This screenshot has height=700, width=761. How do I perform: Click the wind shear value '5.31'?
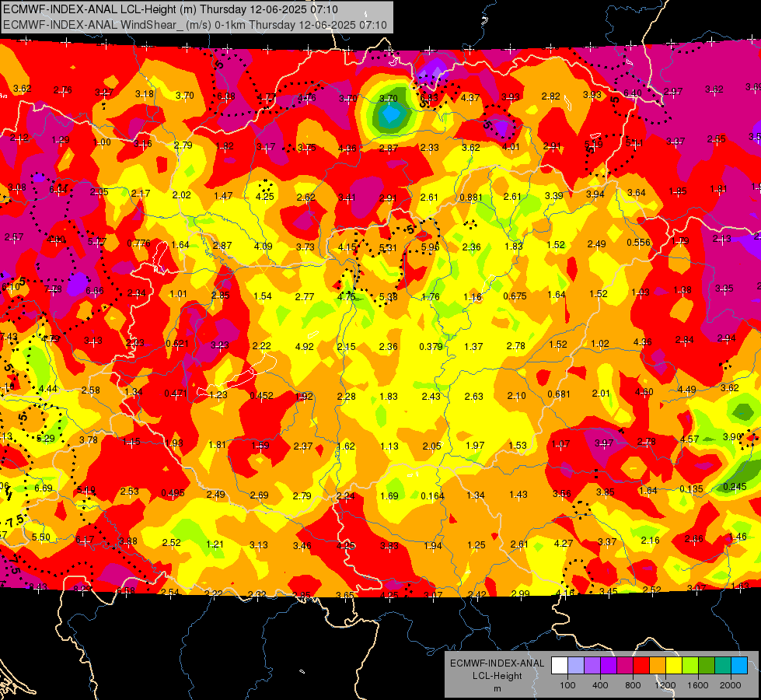click(388, 248)
